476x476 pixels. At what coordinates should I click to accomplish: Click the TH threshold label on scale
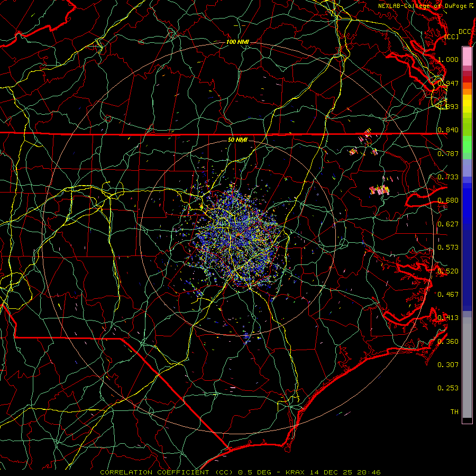point(454,411)
